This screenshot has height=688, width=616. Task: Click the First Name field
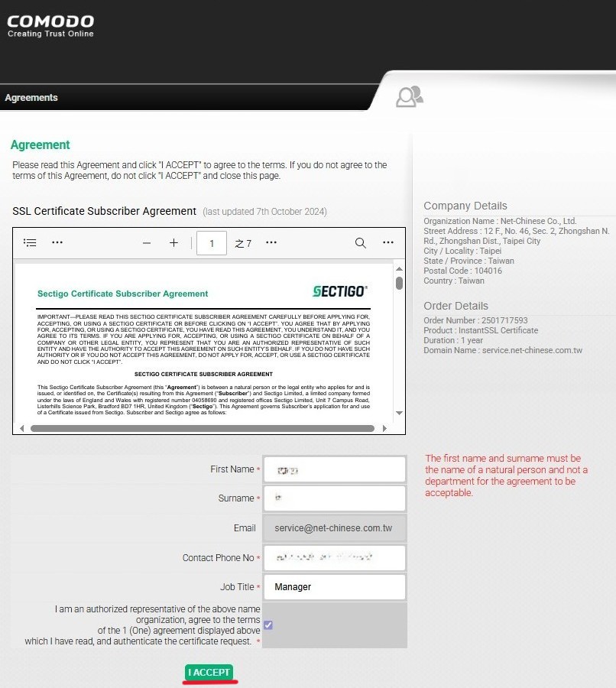point(334,469)
